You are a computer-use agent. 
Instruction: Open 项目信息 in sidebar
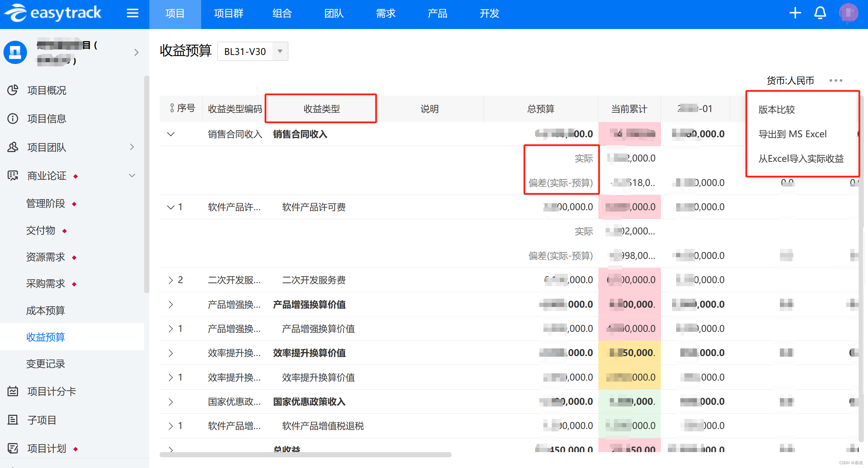click(x=47, y=119)
